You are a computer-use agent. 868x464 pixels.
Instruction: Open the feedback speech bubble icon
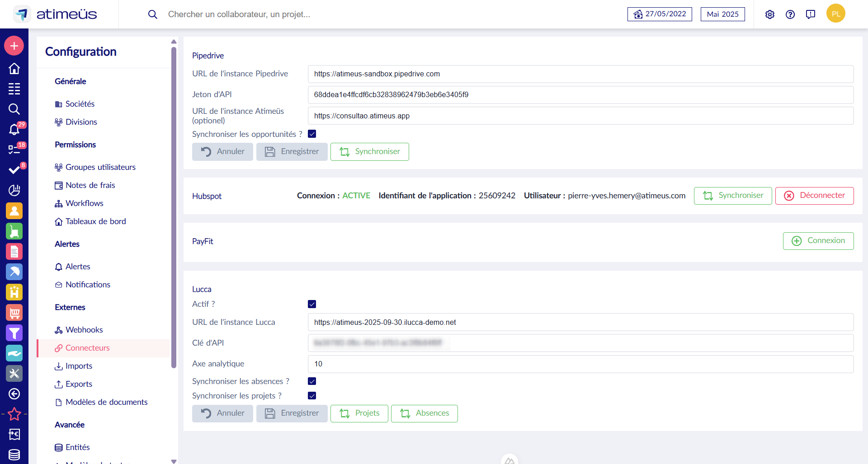pos(811,14)
